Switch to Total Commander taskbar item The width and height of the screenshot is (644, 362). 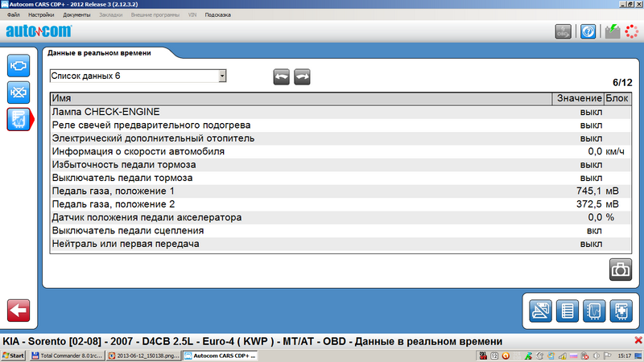[67, 356]
